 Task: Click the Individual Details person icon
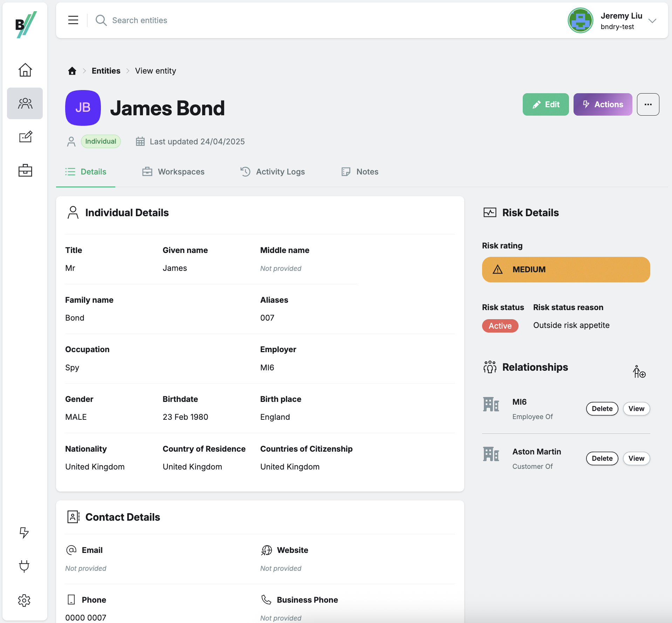pyautogui.click(x=73, y=213)
